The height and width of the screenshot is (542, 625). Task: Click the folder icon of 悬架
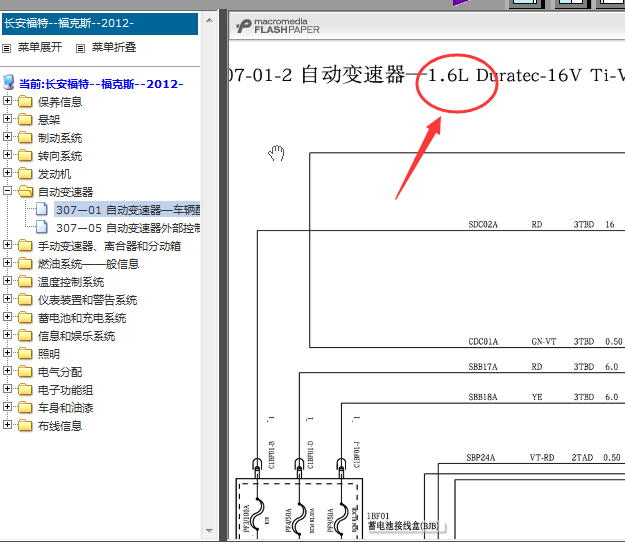tap(25, 120)
